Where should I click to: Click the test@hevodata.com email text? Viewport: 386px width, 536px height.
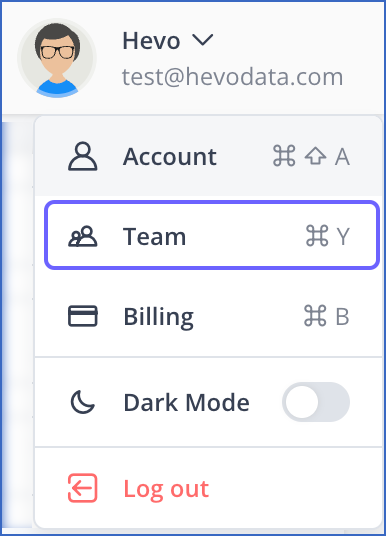[x=232, y=77]
